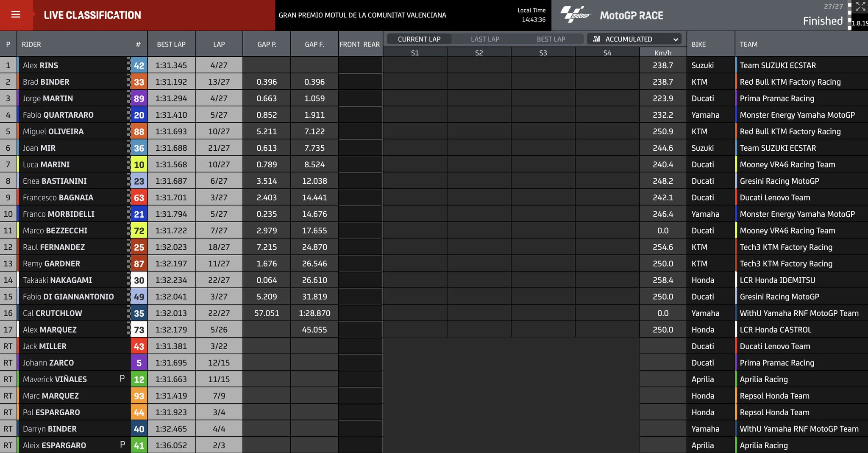868x453 pixels.
Task: Click Marc Marquez's number 93 badge
Action: 139,396
